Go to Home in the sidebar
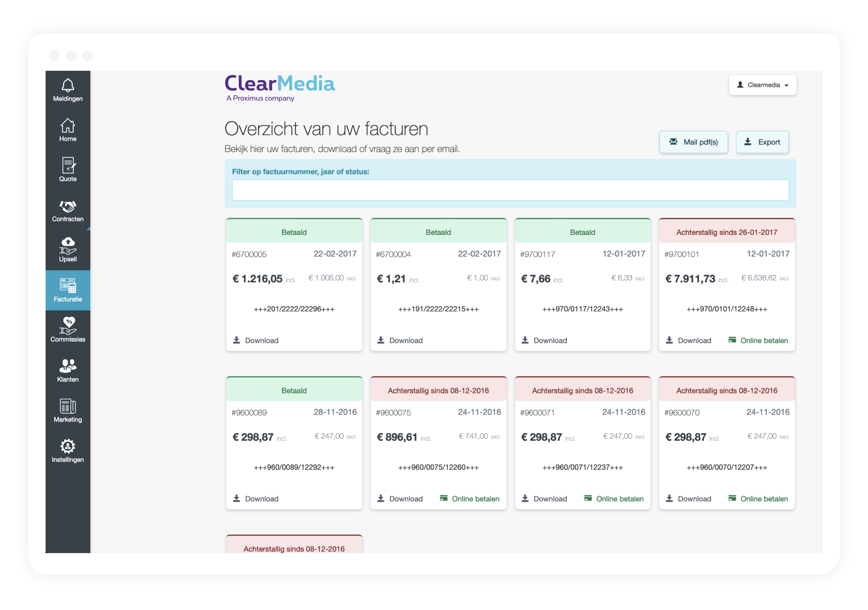This screenshot has height=610, width=868. point(68,130)
